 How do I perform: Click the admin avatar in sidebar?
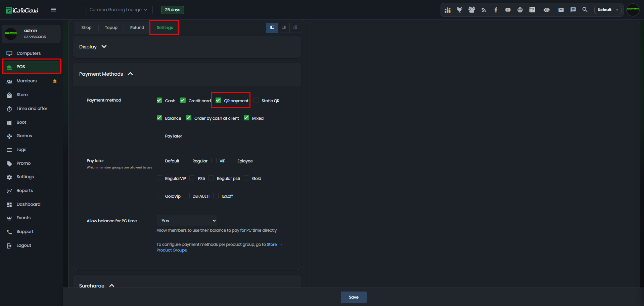11,34
